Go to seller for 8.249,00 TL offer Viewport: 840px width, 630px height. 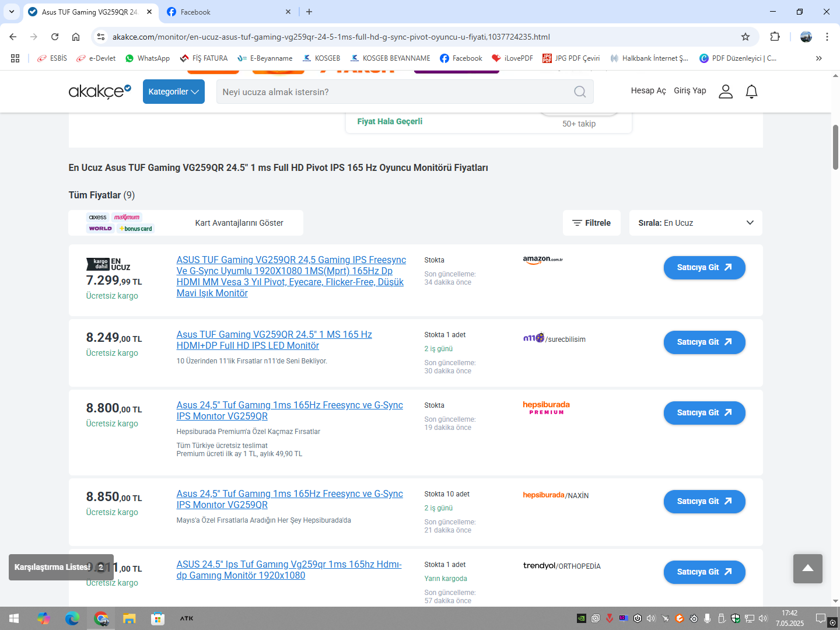[x=705, y=342]
